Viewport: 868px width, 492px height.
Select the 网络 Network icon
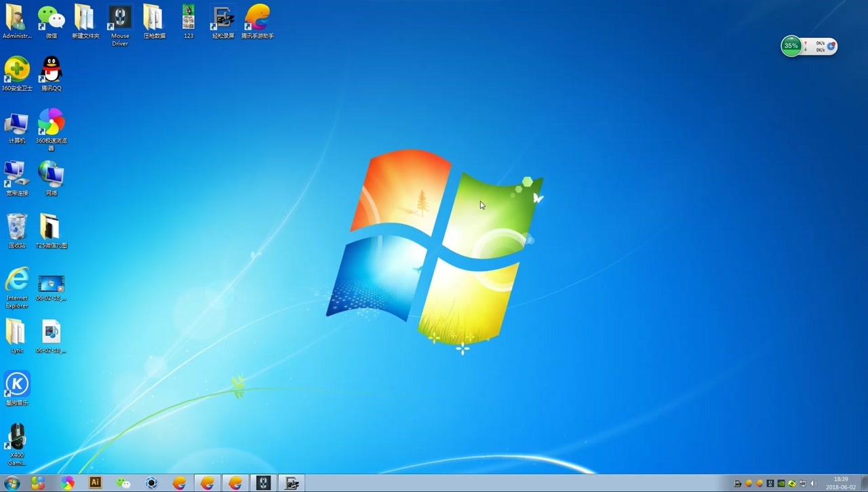pyautogui.click(x=51, y=178)
